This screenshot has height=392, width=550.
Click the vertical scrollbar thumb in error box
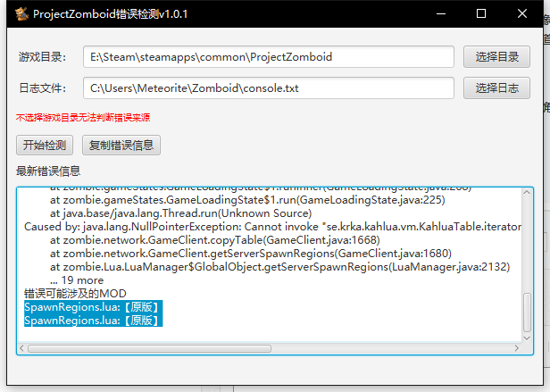pyautogui.click(x=527, y=313)
